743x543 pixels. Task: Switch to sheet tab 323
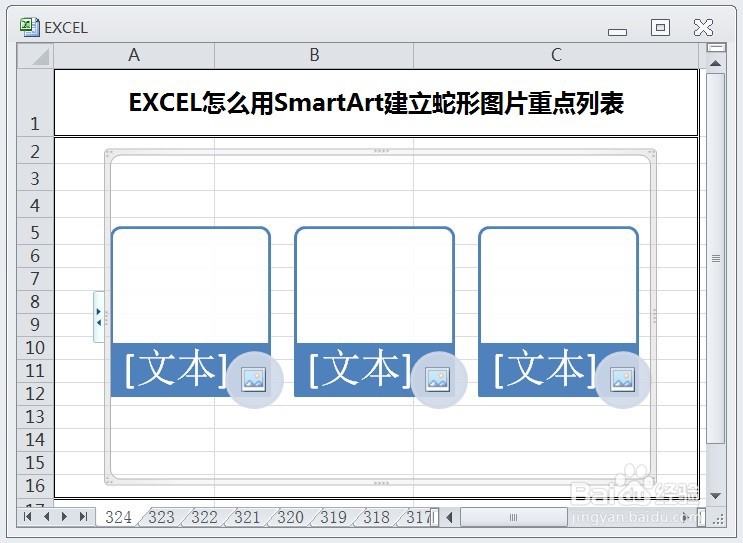pyautogui.click(x=162, y=517)
